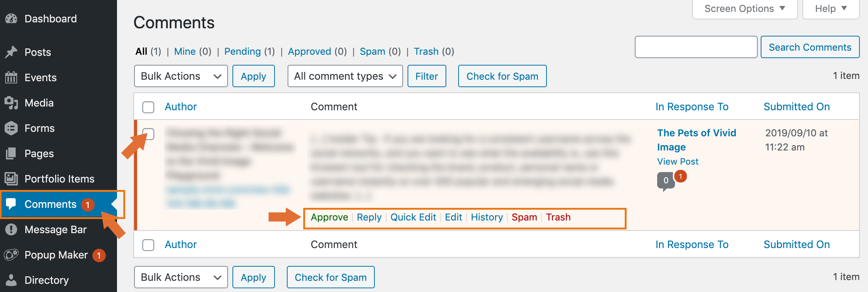This screenshot has height=292, width=868.
Task: Expand the All comment types dropdown
Action: pyautogui.click(x=345, y=76)
